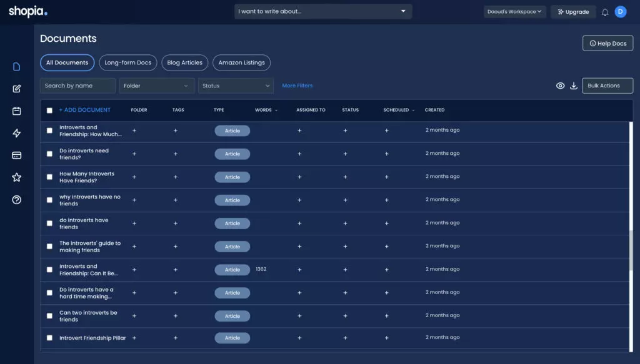The width and height of the screenshot is (640, 364).
Task: Open the Status filter dropdown
Action: click(x=236, y=86)
